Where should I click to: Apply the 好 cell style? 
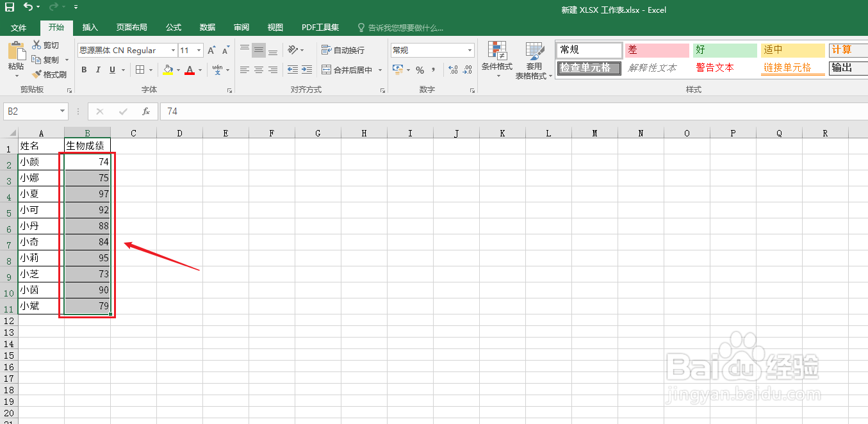[725, 50]
